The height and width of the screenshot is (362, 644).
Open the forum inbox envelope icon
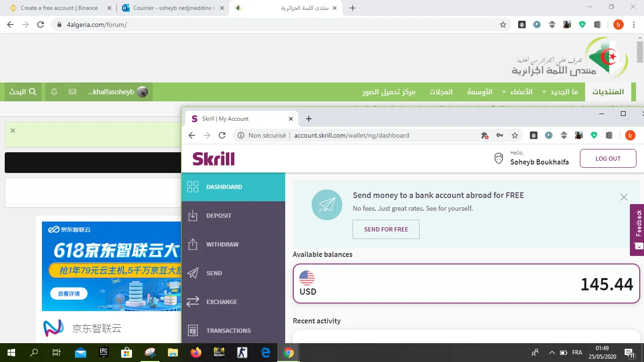click(x=72, y=92)
